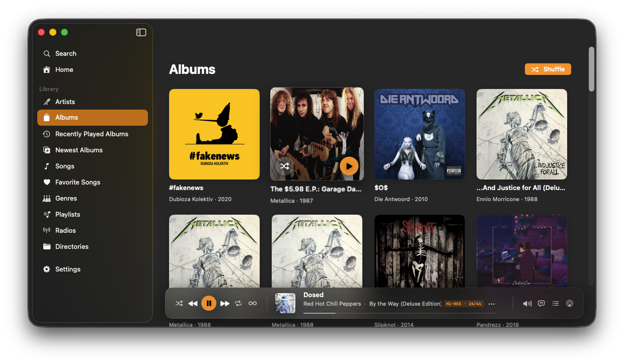This screenshot has width=624, height=364.
Task: Click the Shuffle button above the albums
Action: pos(548,69)
